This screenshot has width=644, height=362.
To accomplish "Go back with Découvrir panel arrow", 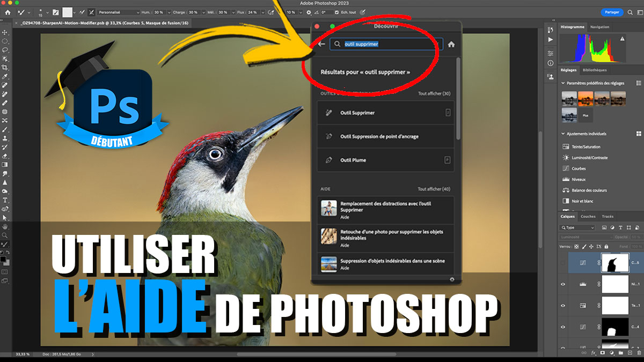I will tap(321, 45).
